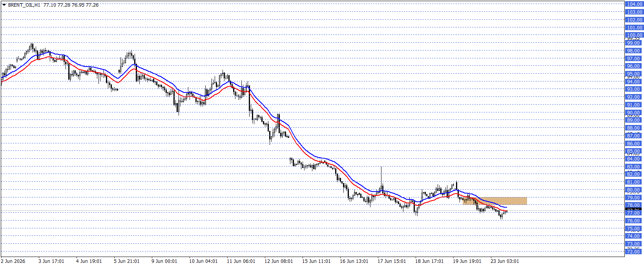Image resolution: width=644 pixels, height=266 pixels.
Task: Click the 74.00 price level label
Action: pyautogui.click(x=634, y=236)
